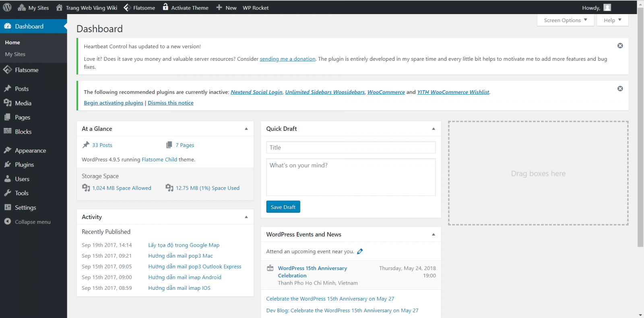The width and height of the screenshot is (644, 318).
Task: Click the Begin activating plugins link
Action: [x=114, y=103]
